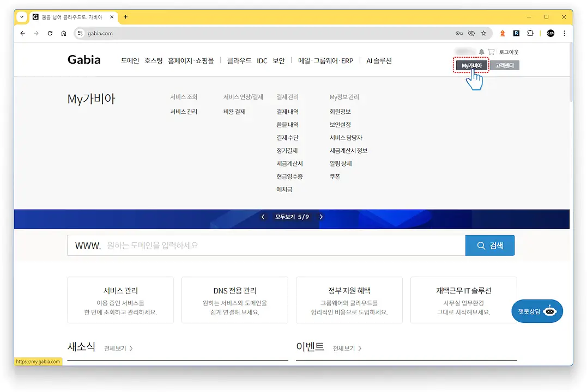Click the right arrow on the banner carousel
This screenshot has width=587, height=392.
coord(320,216)
